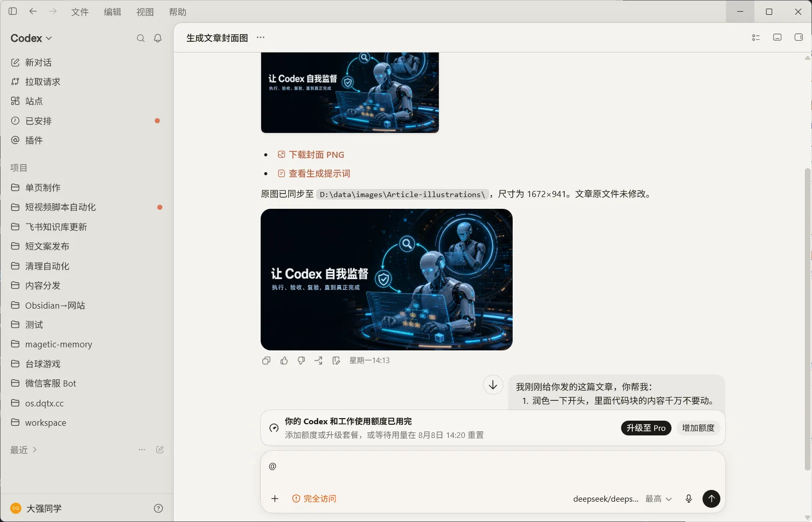This screenshot has width=812, height=522.
Task: Click the share arrow icon under response
Action: [x=319, y=361]
